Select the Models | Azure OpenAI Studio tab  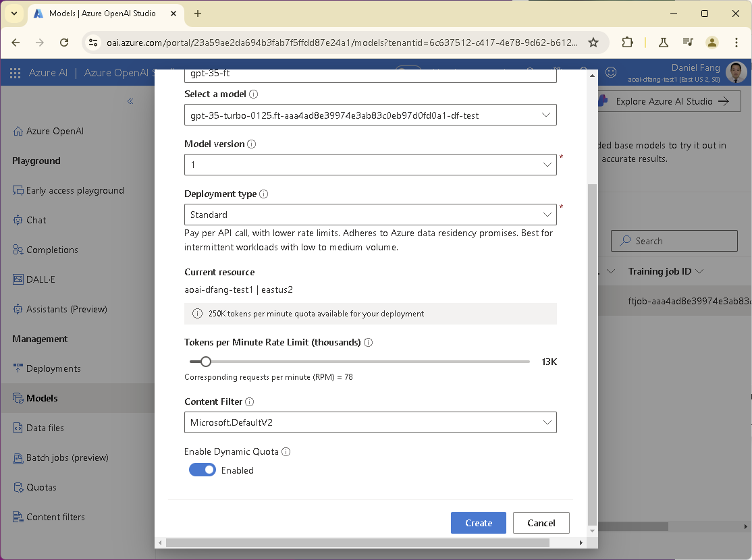tap(103, 13)
